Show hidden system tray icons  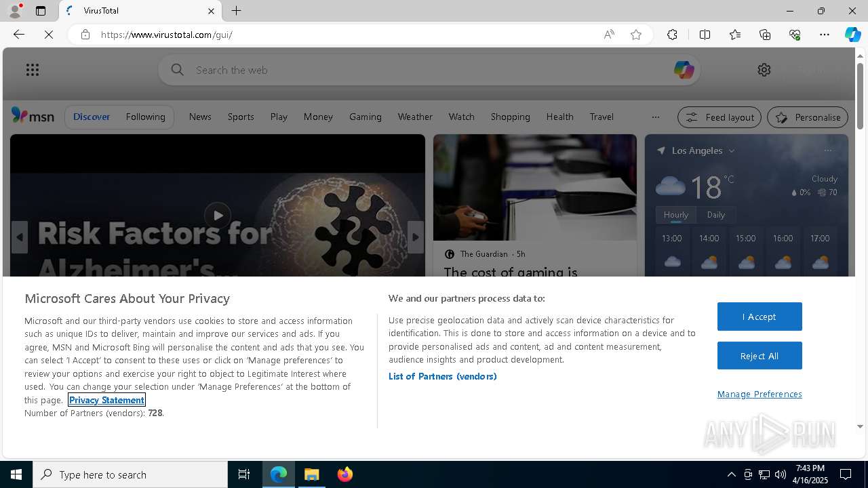(x=731, y=474)
